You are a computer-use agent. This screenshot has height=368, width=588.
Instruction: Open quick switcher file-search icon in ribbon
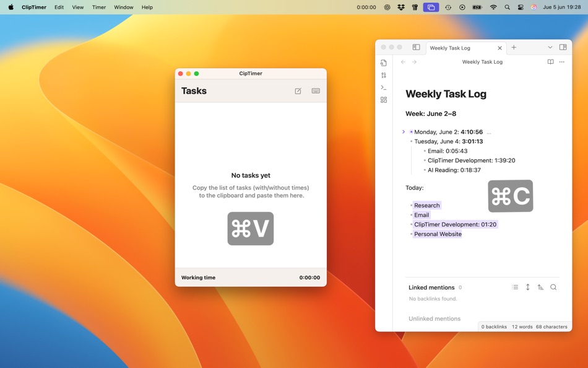[384, 63]
